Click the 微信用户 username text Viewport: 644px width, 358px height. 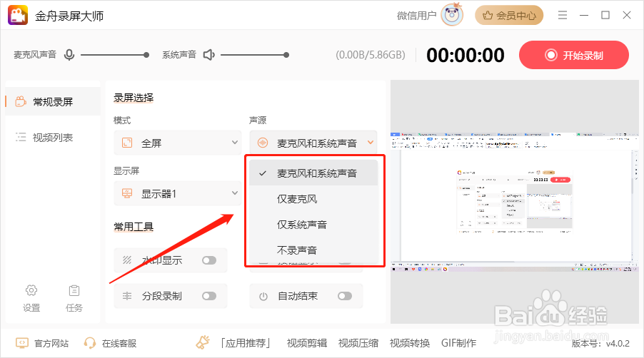[416, 16]
